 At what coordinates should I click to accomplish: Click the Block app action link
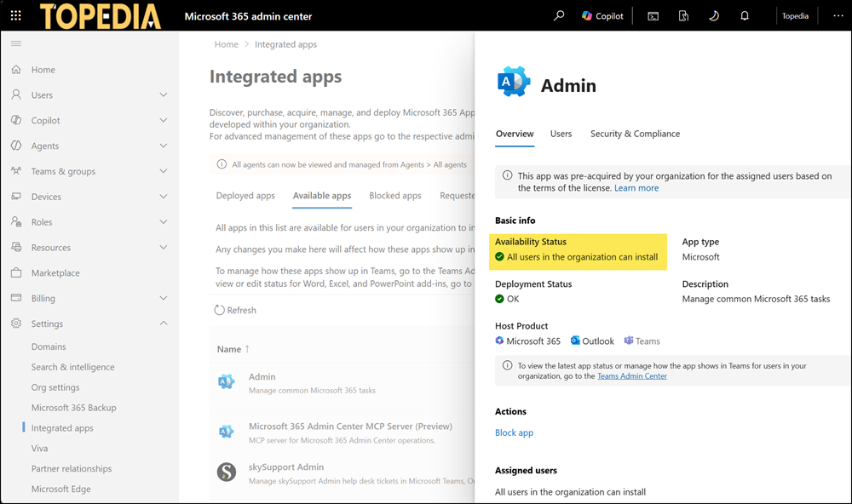(514, 432)
